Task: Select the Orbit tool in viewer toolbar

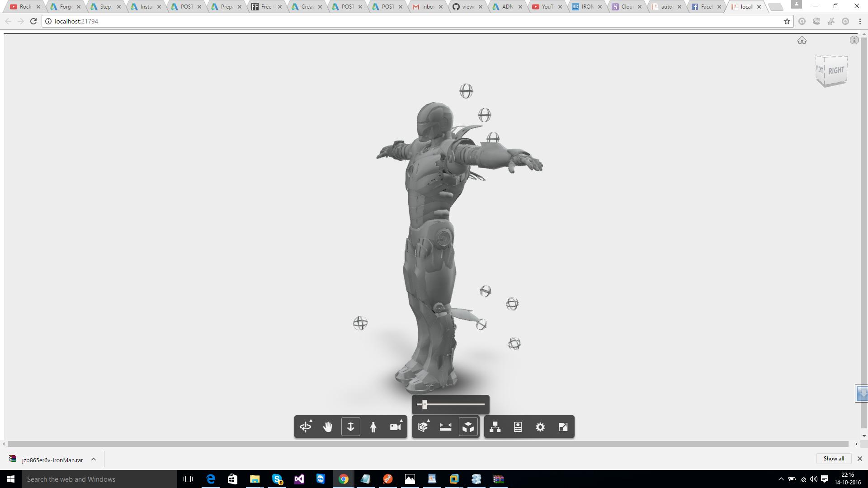Action: (x=306, y=427)
